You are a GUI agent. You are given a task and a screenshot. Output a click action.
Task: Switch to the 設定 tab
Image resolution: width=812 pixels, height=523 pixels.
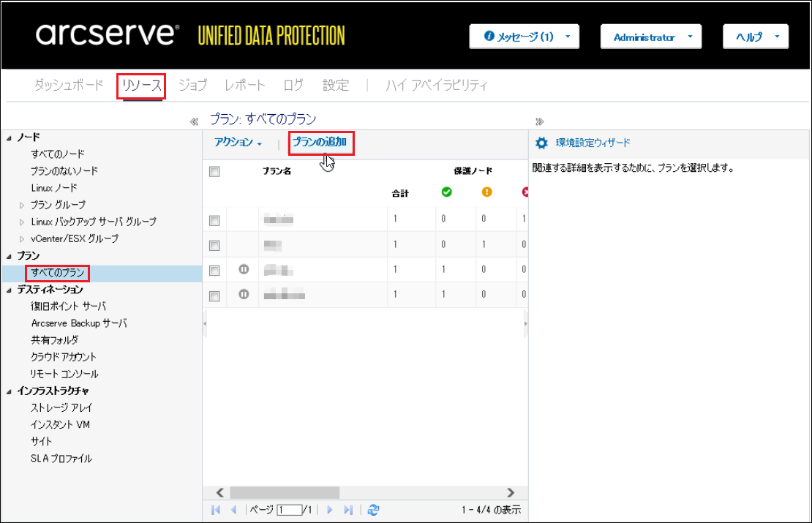pyautogui.click(x=336, y=86)
